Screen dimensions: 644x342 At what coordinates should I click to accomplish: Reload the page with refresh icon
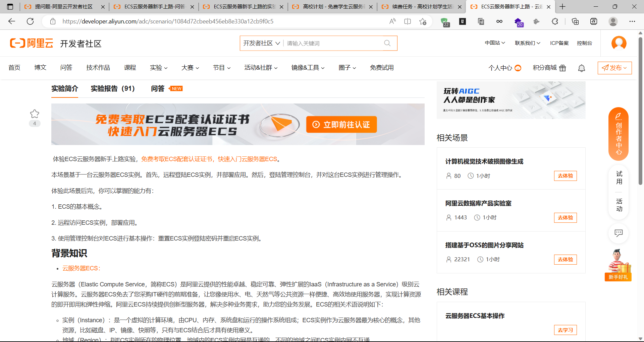coord(30,21)
